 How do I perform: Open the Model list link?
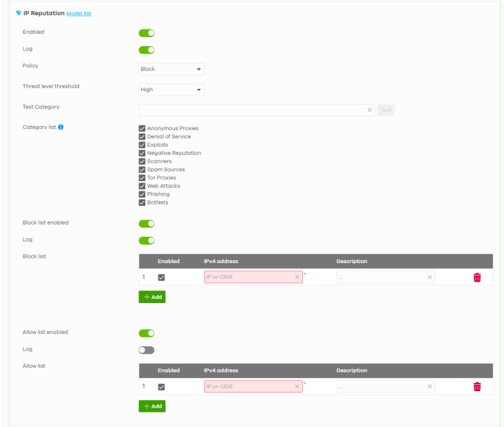pyautogui.click(x=78, y=15)
